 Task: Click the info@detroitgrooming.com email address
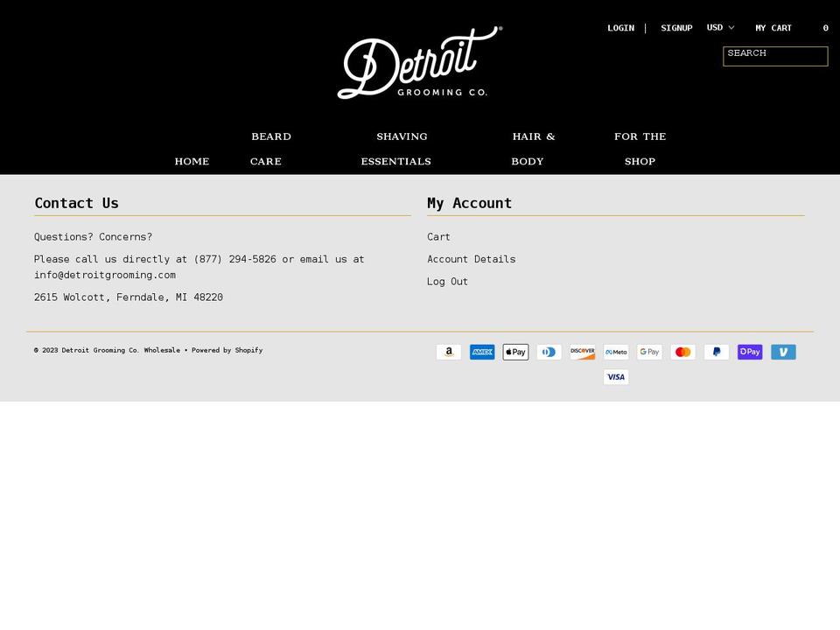click(105, 276)
